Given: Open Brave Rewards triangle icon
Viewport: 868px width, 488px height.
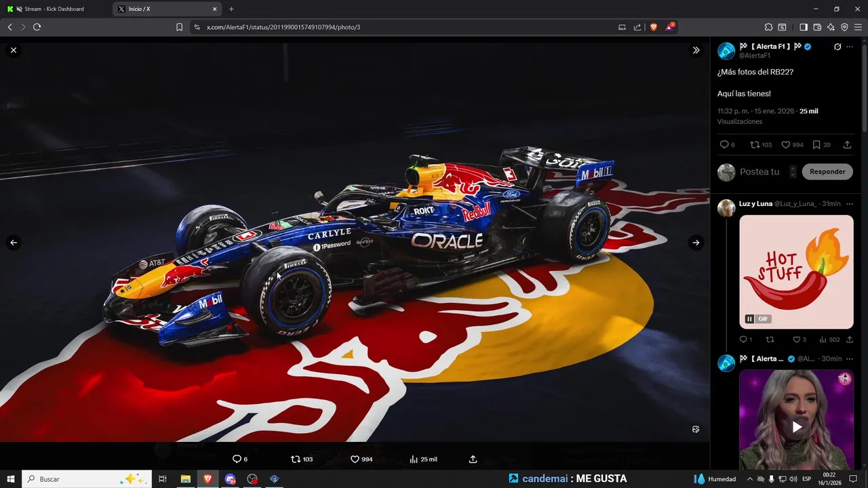Looking at the screenshot, I should tap(670, 27).
